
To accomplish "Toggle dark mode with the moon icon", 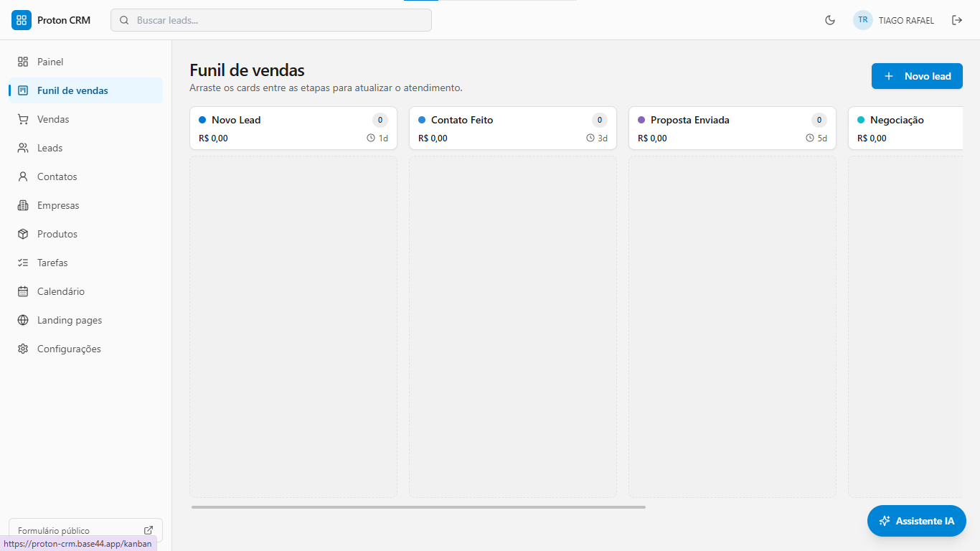I will point(830,20).
